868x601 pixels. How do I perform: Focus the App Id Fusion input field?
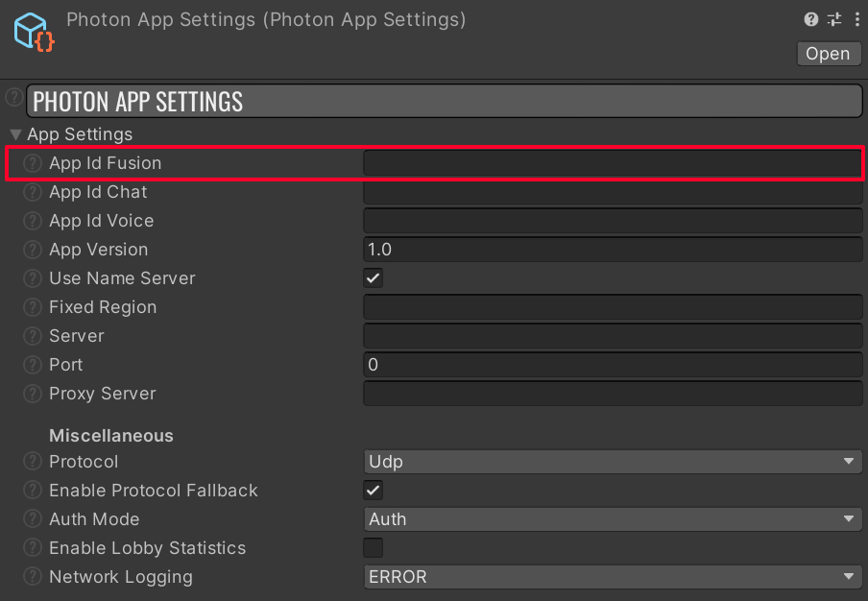[x=613, y=163]
